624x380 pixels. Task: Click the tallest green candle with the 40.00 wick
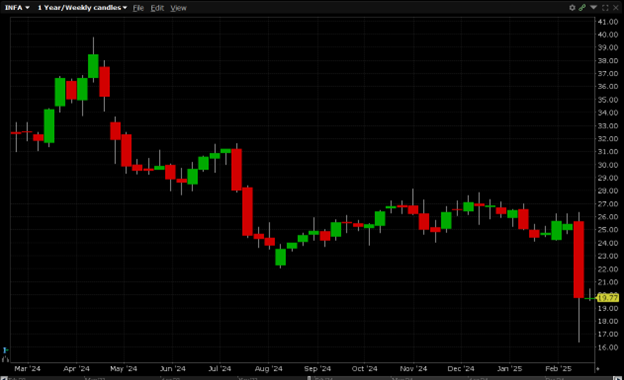[93, 66]
